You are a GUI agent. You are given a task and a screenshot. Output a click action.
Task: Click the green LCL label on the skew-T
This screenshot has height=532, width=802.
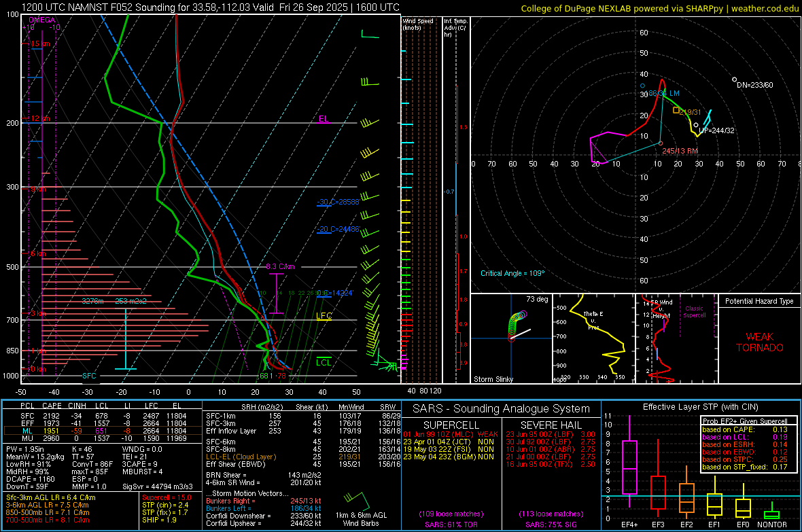click(x=324, y=363)
